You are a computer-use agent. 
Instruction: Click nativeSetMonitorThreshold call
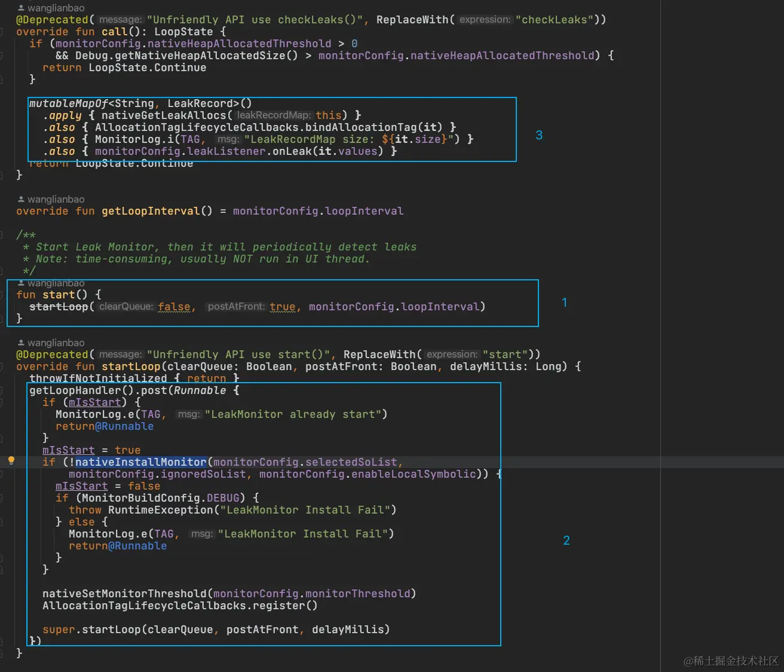pyautogui.click(x=124, y=594)
